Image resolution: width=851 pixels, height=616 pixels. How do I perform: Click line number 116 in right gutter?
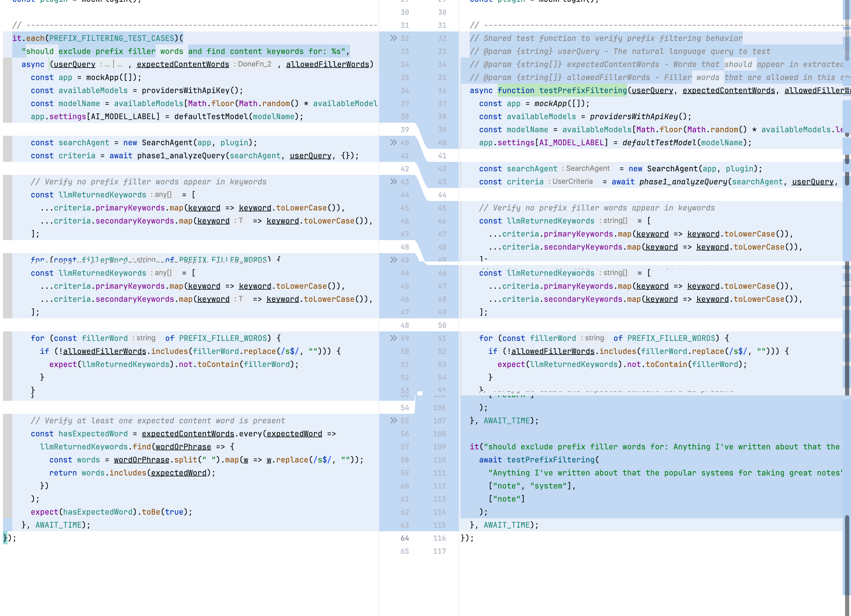tap(439, 538)
